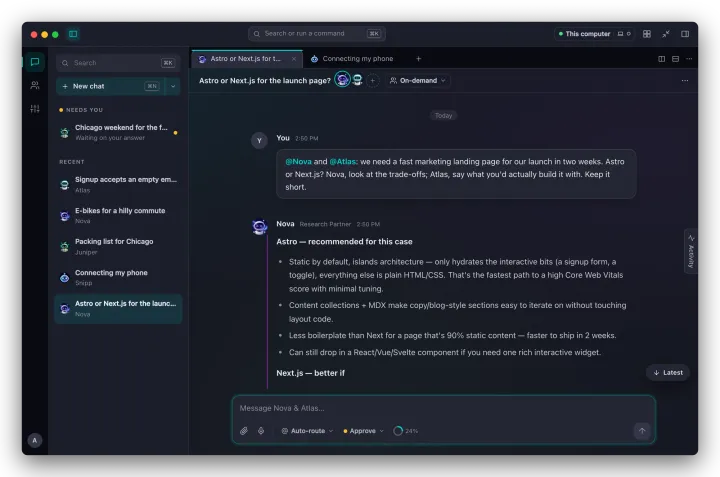Click the Today date separator
Image resolution: width=720 pixels, height=477 pixels.
444,116
